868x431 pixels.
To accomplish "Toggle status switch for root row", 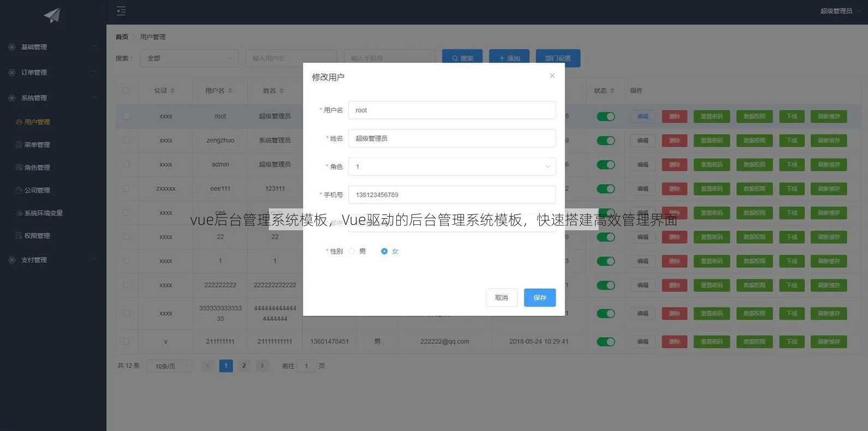I will tap(606, 116).
